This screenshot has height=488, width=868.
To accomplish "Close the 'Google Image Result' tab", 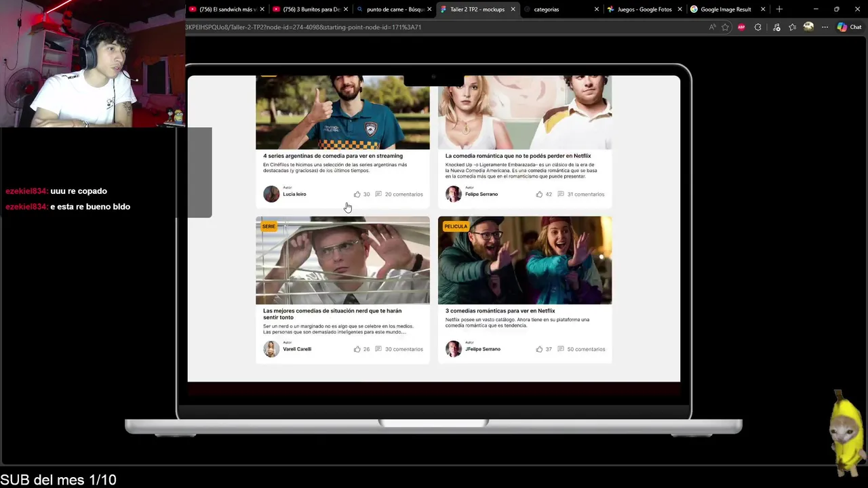I will tap(764, 9).
